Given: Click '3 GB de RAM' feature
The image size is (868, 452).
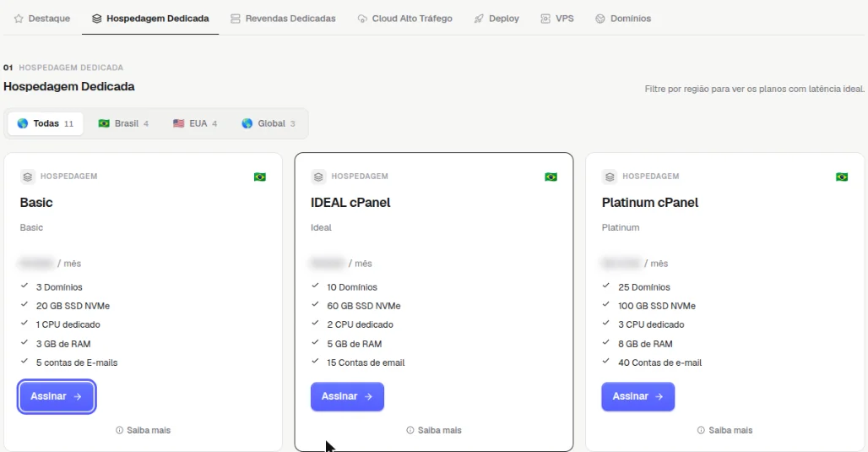Looking at the screenshot, I should (63, 344).
